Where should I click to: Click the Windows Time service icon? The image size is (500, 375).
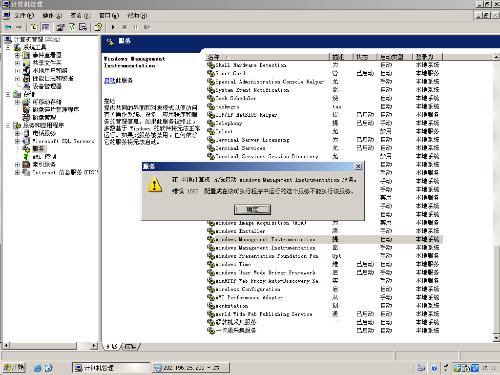click(x=211, y=264)
